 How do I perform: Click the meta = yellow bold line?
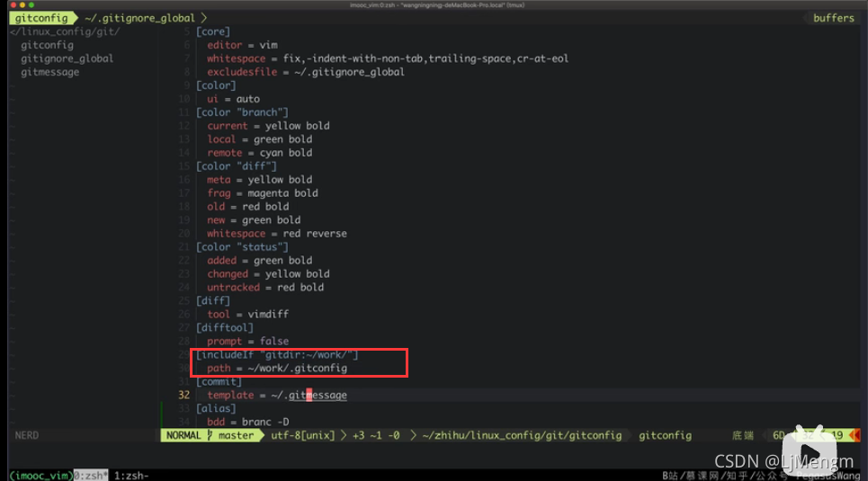click(260, 180)
